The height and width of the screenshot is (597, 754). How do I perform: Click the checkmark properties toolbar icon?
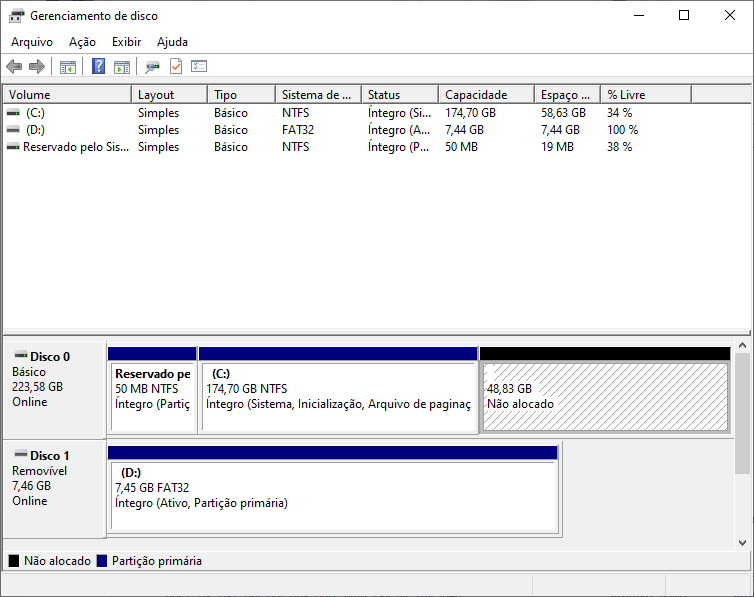[x=176, y=66]
